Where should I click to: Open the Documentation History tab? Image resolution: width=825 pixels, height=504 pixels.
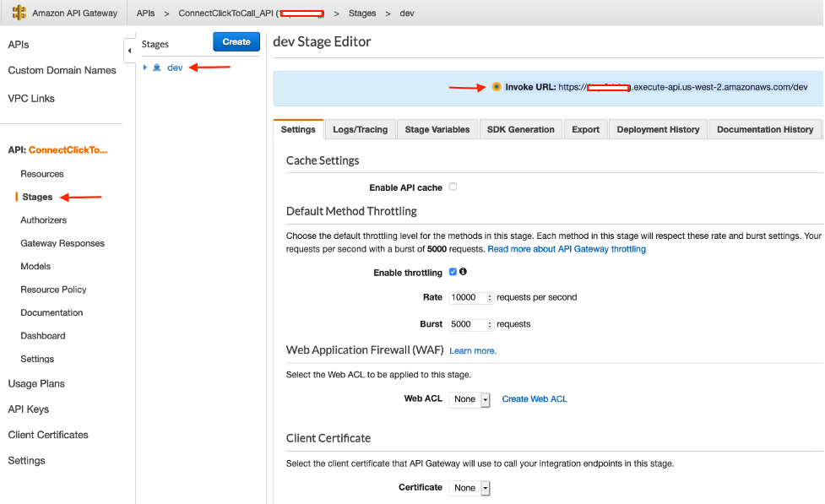click(765, 129)
